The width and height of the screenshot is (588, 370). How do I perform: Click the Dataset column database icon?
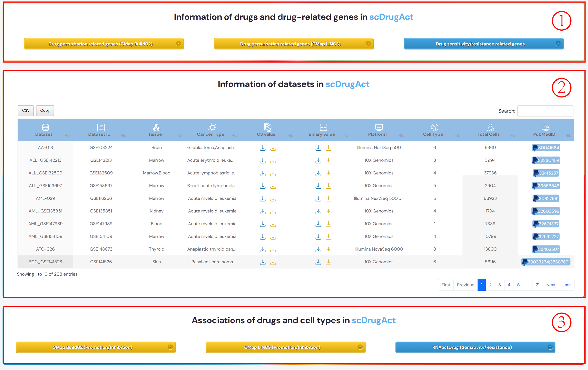(x=45, y=127)
